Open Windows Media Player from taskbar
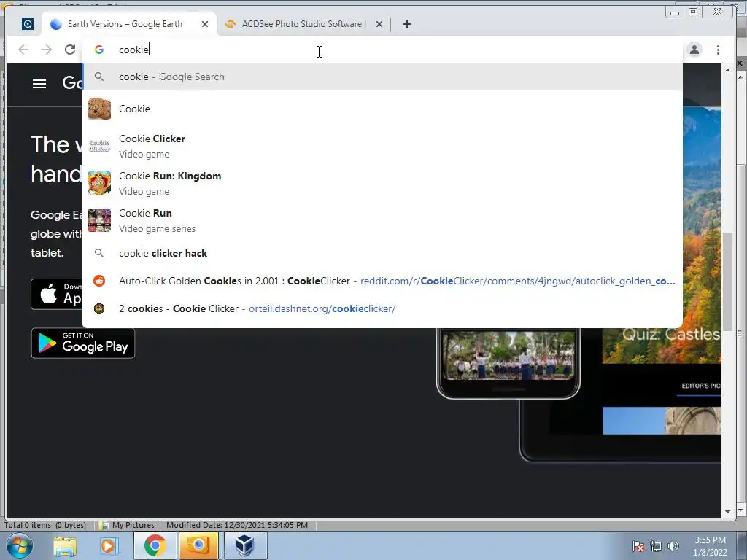The image size is (747, 560). [109, 545]
